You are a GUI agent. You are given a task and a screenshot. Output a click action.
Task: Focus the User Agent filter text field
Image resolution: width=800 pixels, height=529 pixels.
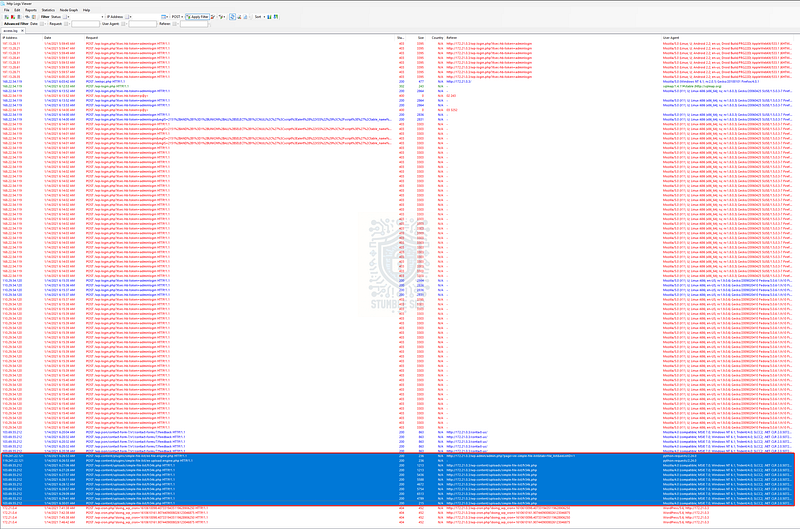click(142, 24)
